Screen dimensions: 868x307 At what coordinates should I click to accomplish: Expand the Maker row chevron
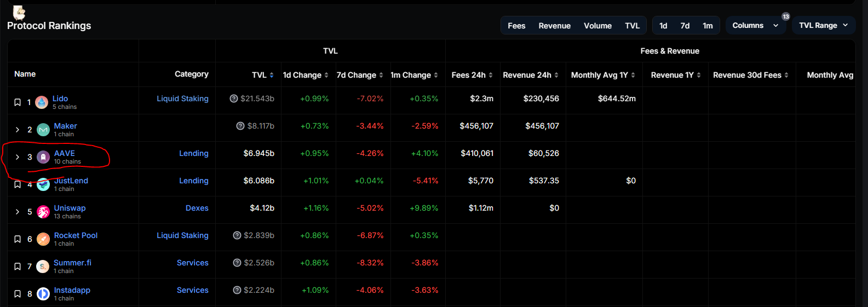coord(18,130)
